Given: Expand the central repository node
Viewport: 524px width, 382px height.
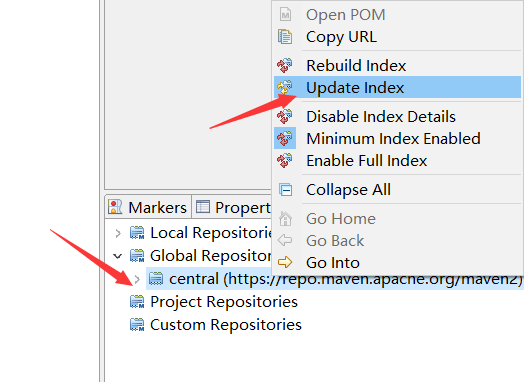Looking at the screenshot, I should coord(137,279).
